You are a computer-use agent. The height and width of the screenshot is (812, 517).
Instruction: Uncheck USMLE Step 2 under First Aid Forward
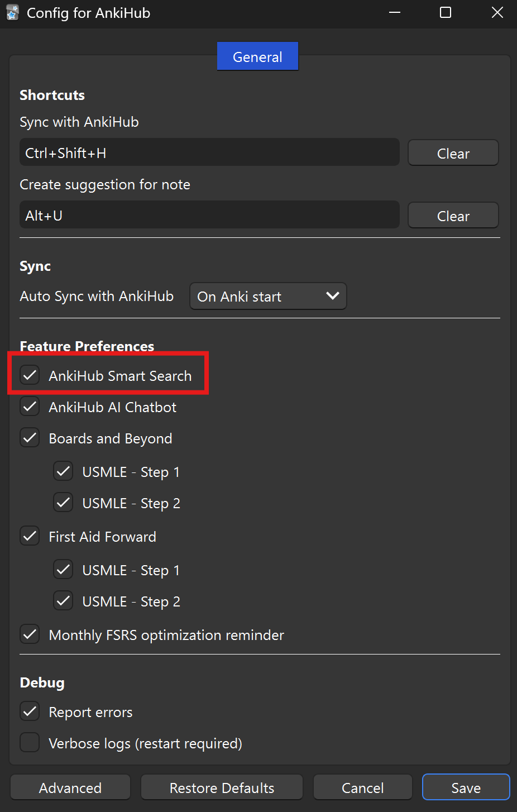point(64,601)
